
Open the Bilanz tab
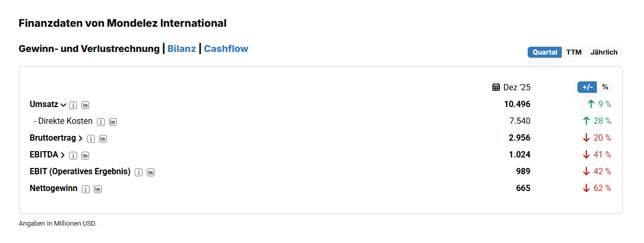pos(181,49)
